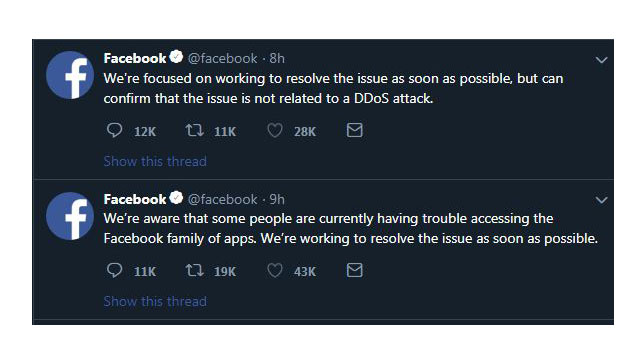Reply to the trouble accessing apps tweet
The height and width of the screenshot is (361, 642).
114,271
